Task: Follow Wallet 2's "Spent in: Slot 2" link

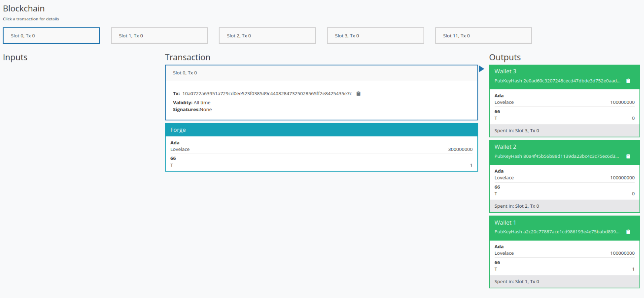Action: (x=517, y=206)
